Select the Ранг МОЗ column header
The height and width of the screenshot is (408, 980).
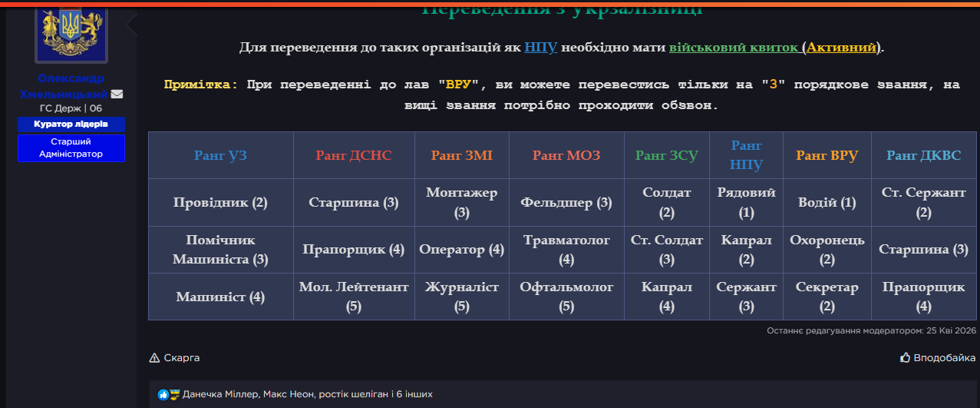[x=566, y=155]
